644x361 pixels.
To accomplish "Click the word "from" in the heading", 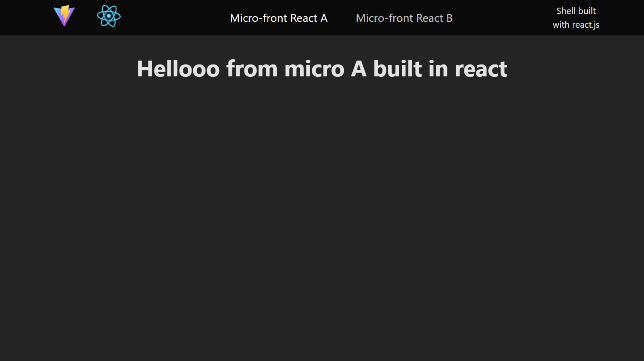I will tap(252, 69).
